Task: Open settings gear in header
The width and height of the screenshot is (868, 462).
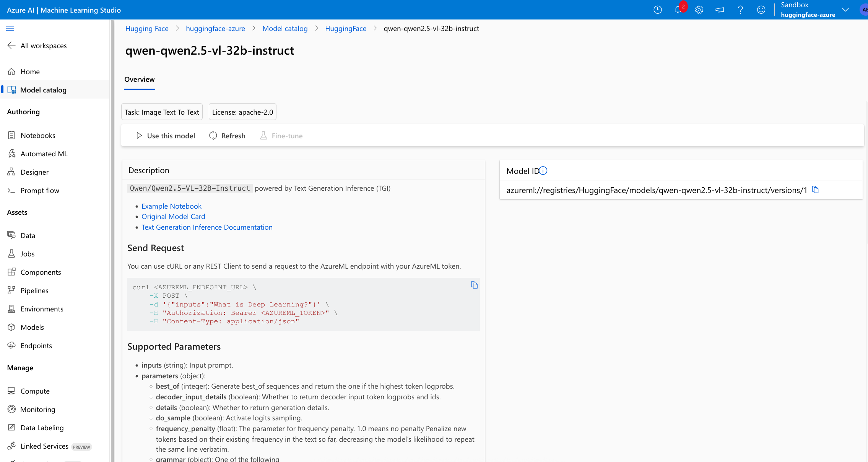Action: (x=699, y=10)
